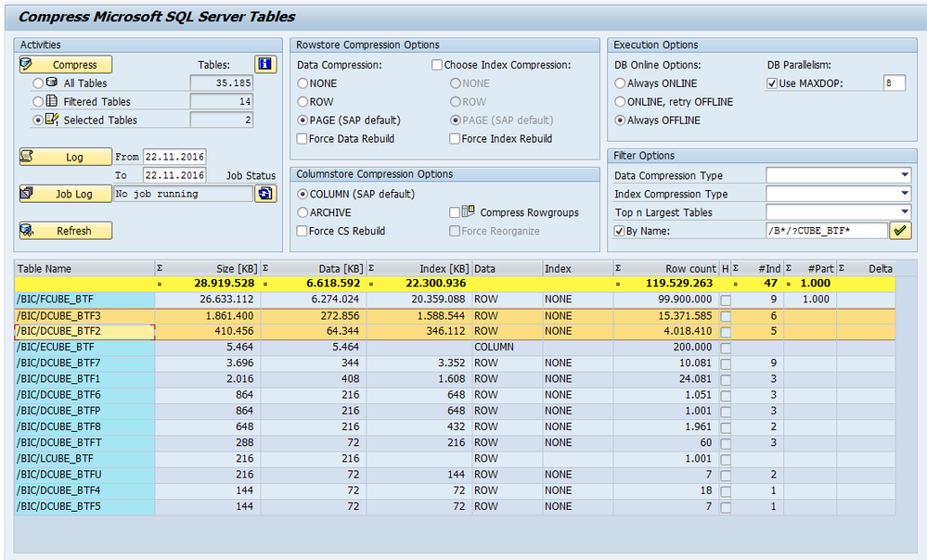This screenshot has height=560, width=927.
Task: Check Force Index Rebuild
Action: (x=455, y=139)
